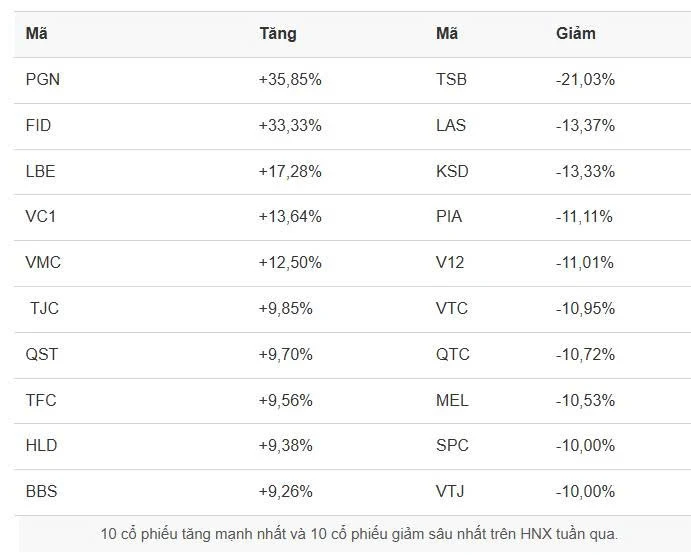Click the table caption about HNX
Image resolution: width=691 pixels, height=555 pixels.
[359, 534]
